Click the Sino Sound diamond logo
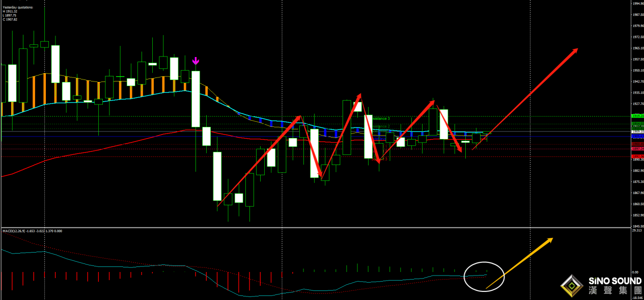644x300 pixels. (572, 286)
